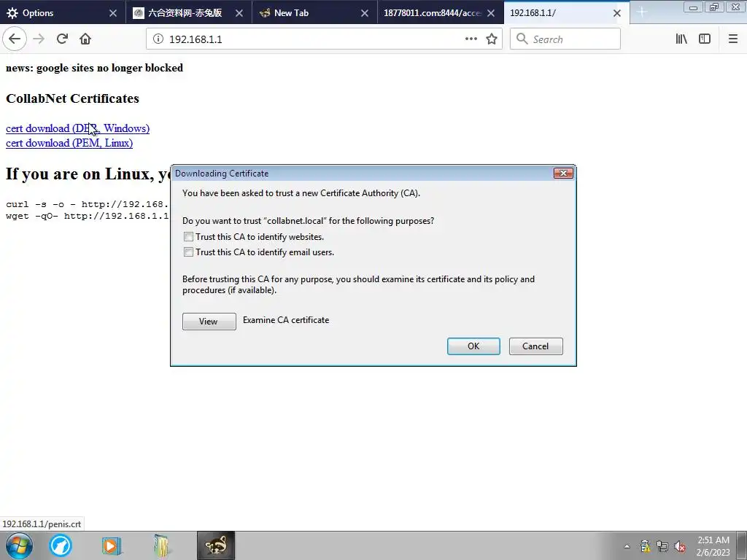Open cert download (DER, Windows) link

pyautogui.click(x=77, y=128)
